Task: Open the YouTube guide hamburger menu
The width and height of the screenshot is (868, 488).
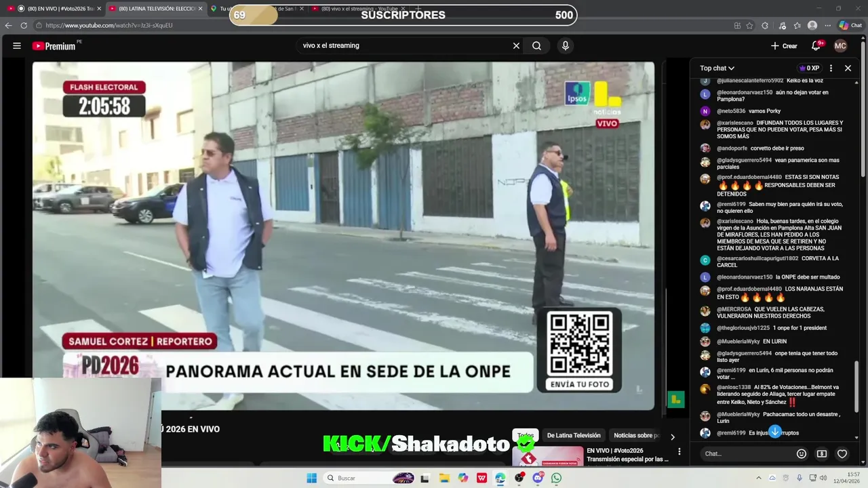Action: point(16,45)
